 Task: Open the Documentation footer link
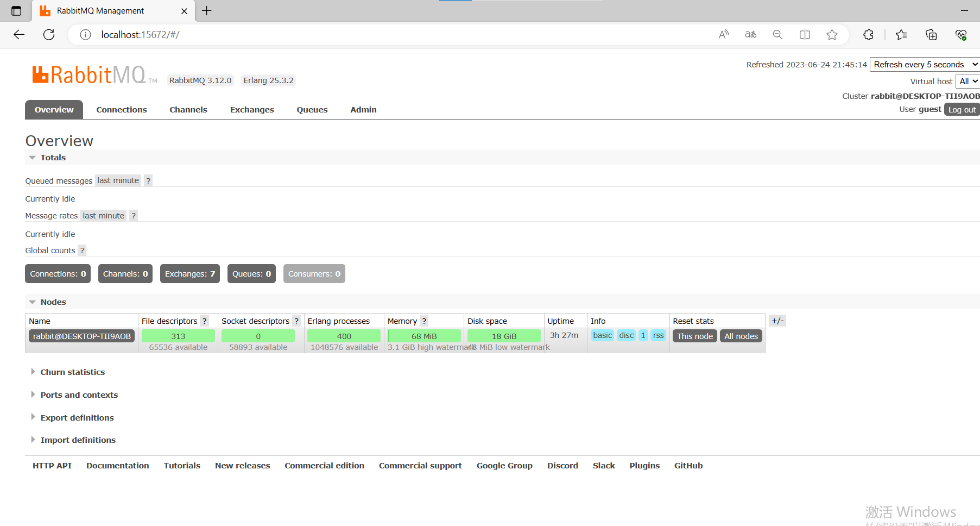coord(118,466)
